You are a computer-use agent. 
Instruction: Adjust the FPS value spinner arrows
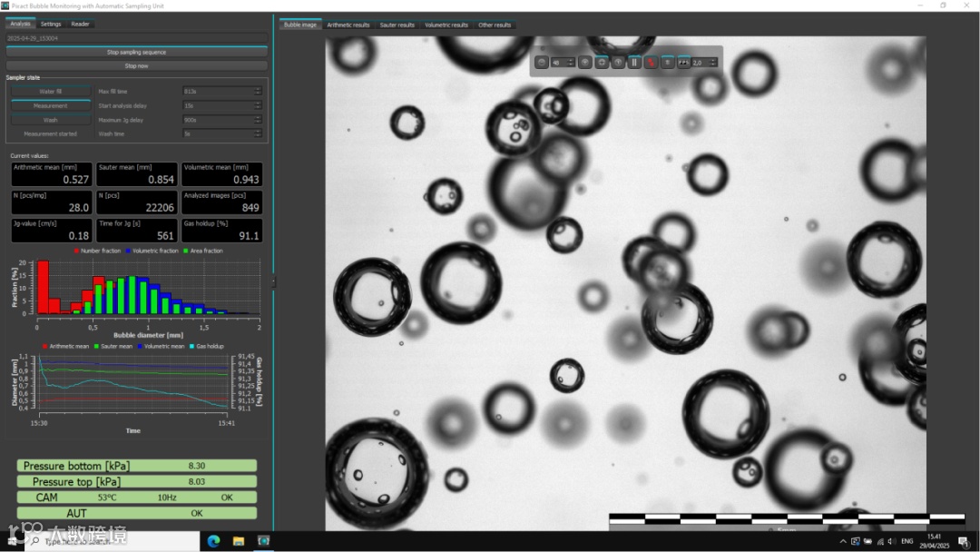[713, 63]
